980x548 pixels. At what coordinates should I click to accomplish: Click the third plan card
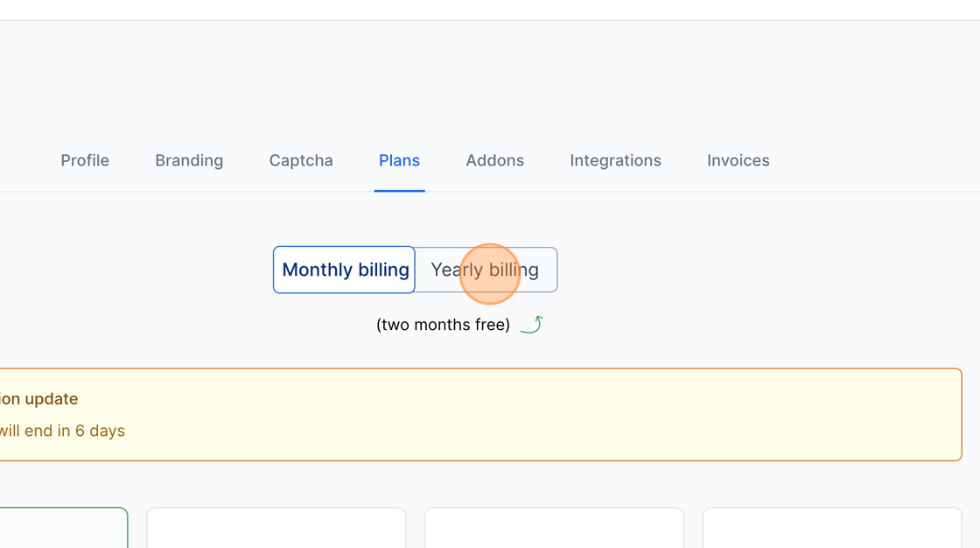click(553, 530)
